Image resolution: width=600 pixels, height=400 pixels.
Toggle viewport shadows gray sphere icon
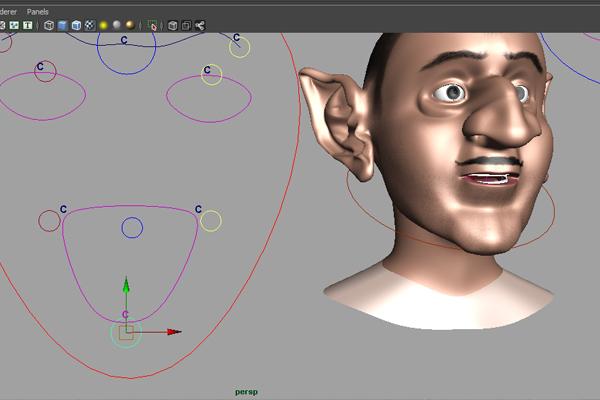pyautogui.click(x=117, y=25)
